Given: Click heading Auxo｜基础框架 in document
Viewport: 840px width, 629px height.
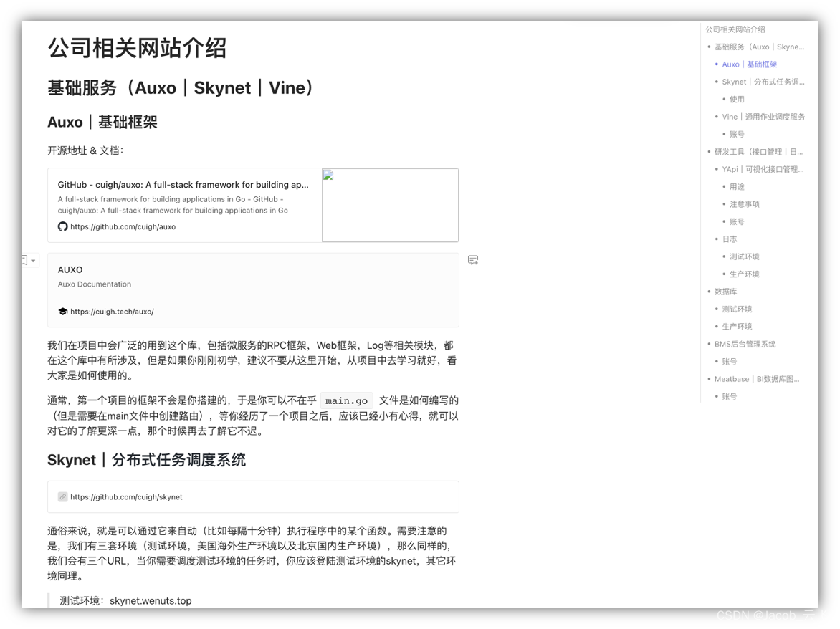Looking at the screenshot, I should [102, 122].
